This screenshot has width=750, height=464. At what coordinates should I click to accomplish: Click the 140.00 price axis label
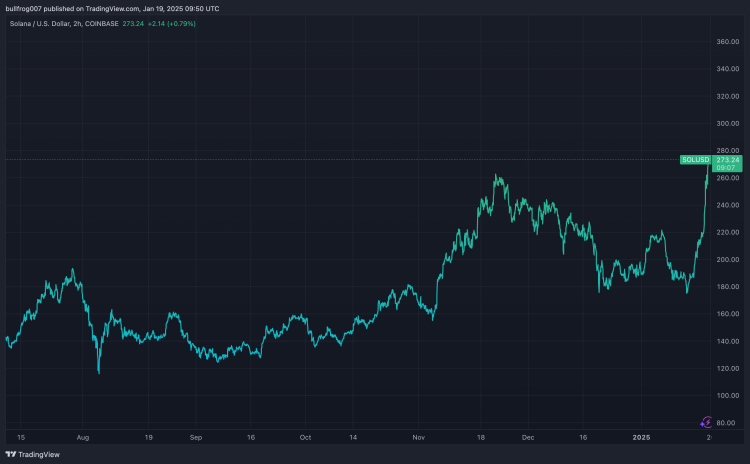coord(728,342)
